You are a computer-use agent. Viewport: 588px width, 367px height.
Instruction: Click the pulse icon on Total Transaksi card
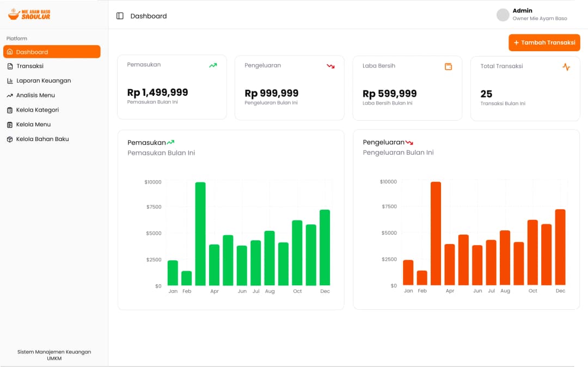point(566,66)
